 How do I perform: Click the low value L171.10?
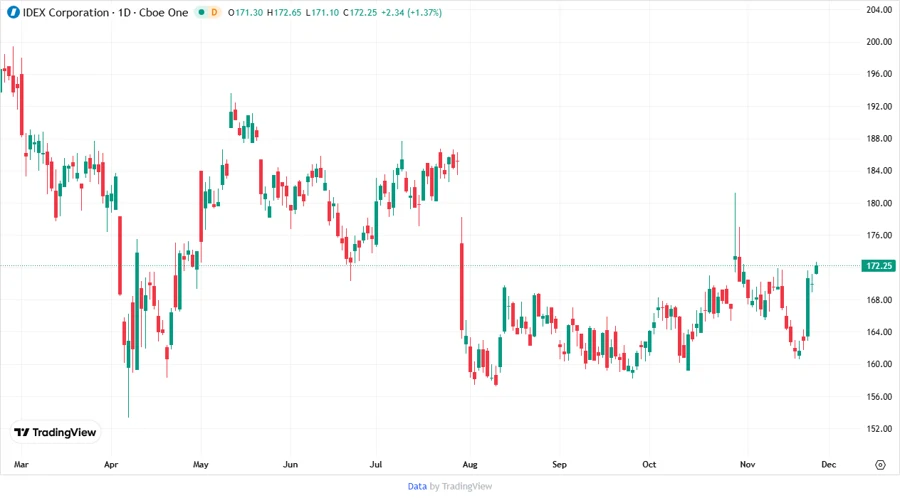coord(322,13)
